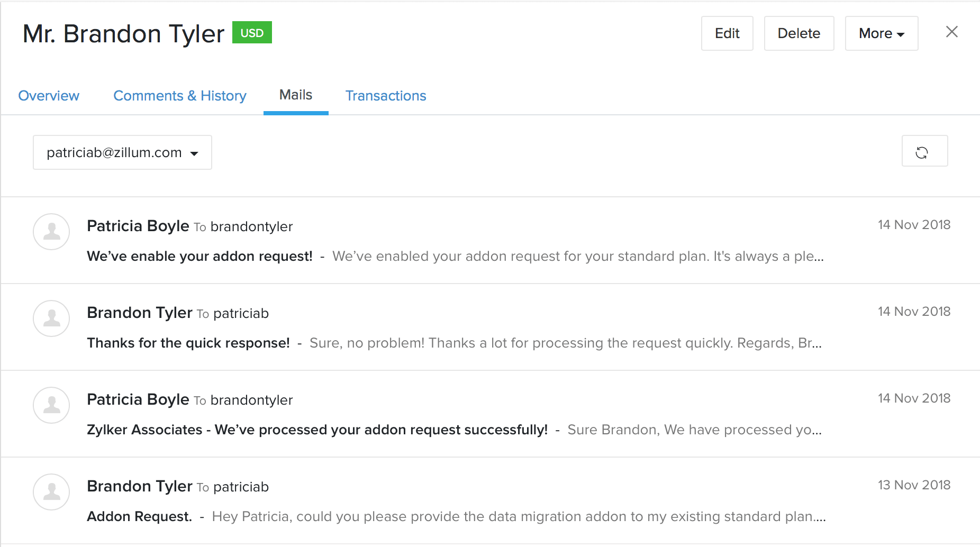Image resolution: width=980 pixels, height=547 pixels.
Task: Open the 'Thanks for the quick response!' mail
Action: (x=188, y=343)
